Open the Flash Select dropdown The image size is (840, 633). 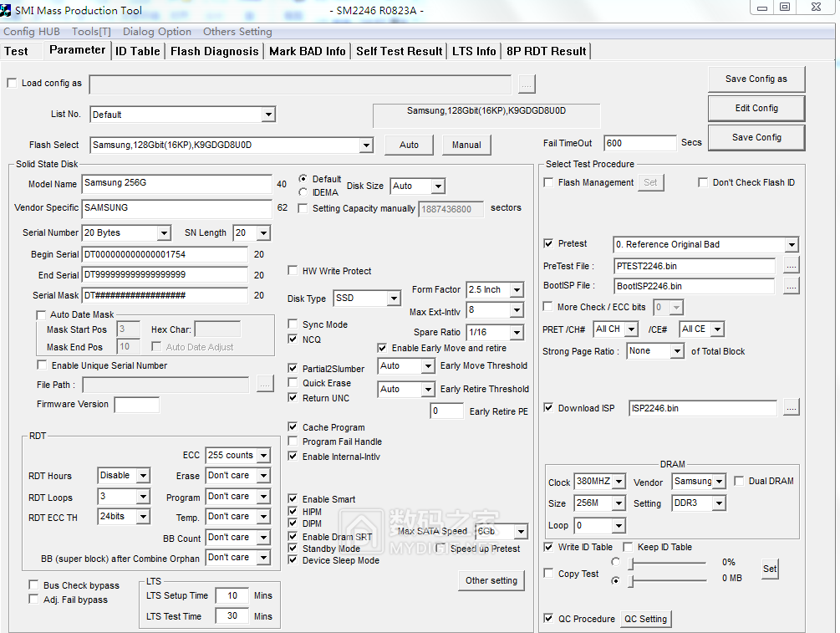366,145
